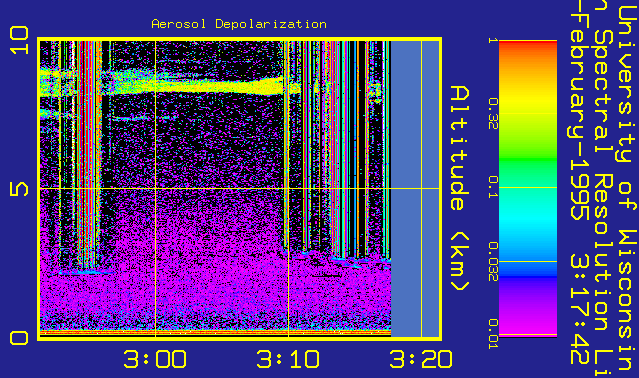Pick the red top of color scale
The height and width of the screenshot is (378, 639).
pyautogui.click(x=528, y=46)
